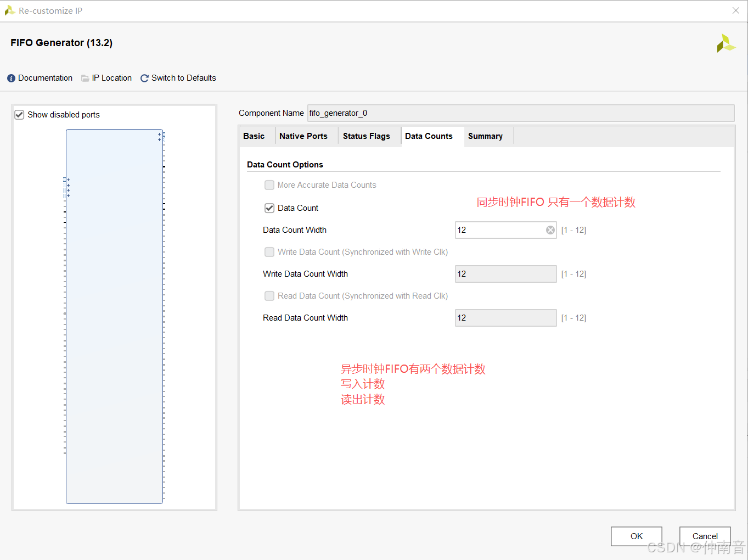Click the Cancel button
Image resolution: width=748 pixels, height=560 pixels.
coord(705,536)
